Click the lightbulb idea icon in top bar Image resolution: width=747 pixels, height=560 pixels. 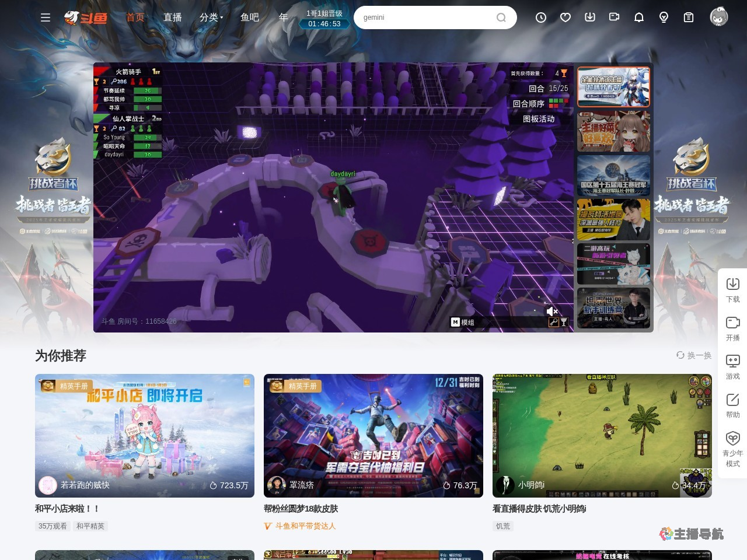coord(664,17)
